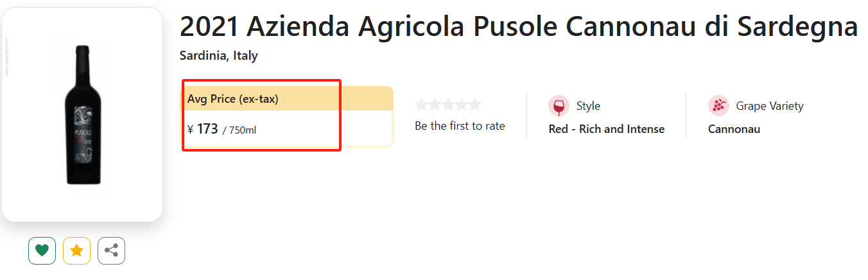Give the wine a five-star rating

point(475,105)
